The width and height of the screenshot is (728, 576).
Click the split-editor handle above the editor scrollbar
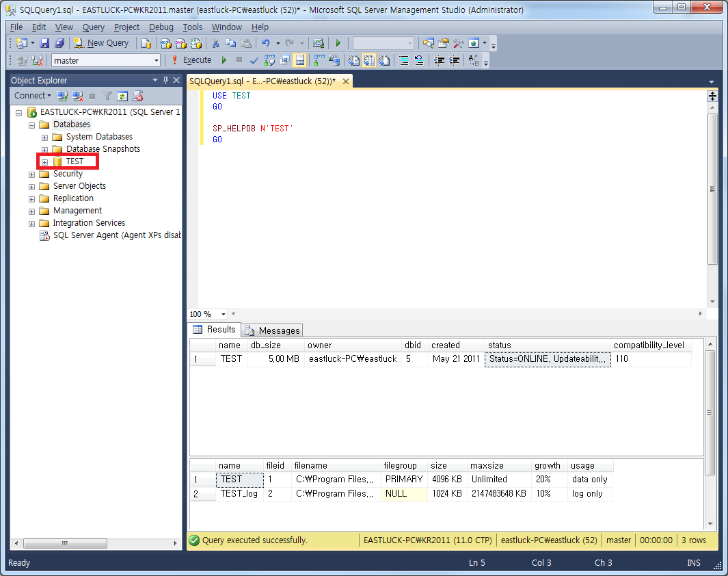coord(712,96)
